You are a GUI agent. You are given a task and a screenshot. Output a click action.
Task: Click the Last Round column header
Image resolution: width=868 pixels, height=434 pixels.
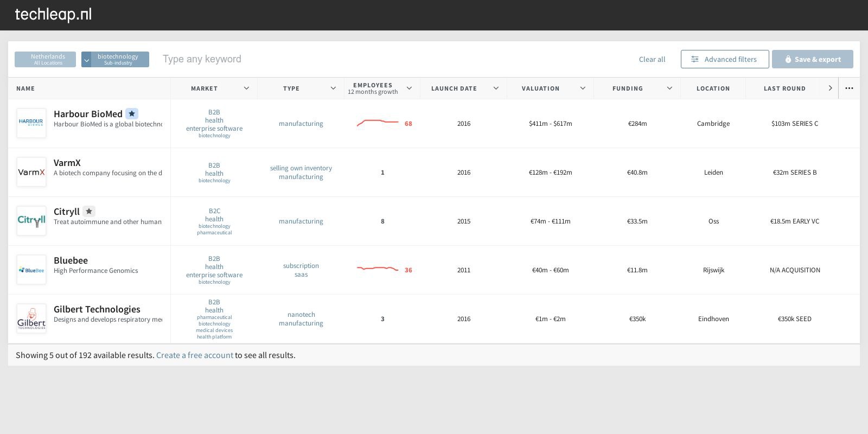click(784, 88)
